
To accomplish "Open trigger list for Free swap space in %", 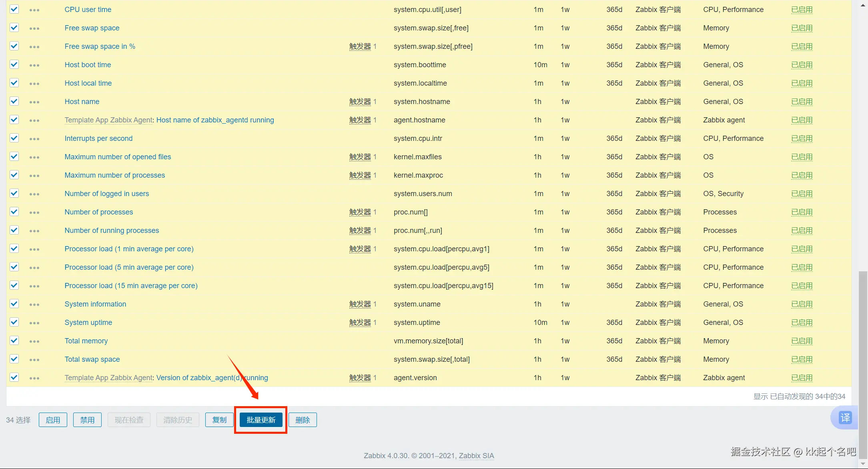I will coord(360,46).
